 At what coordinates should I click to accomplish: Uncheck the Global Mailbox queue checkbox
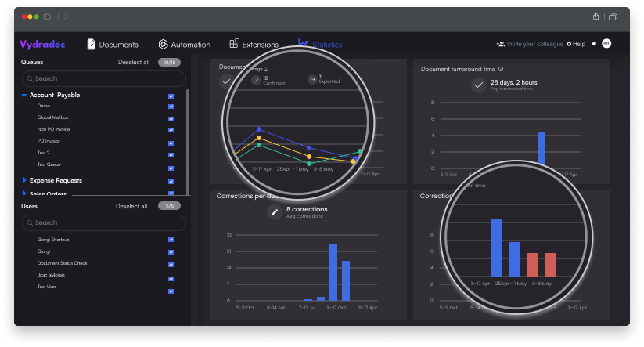(171, 117)
